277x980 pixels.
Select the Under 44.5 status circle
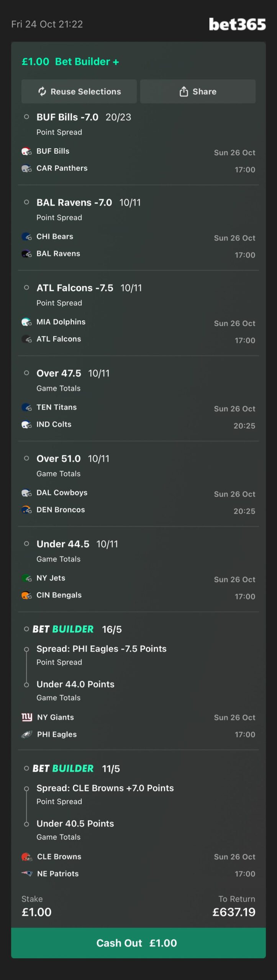coord(26,544)
